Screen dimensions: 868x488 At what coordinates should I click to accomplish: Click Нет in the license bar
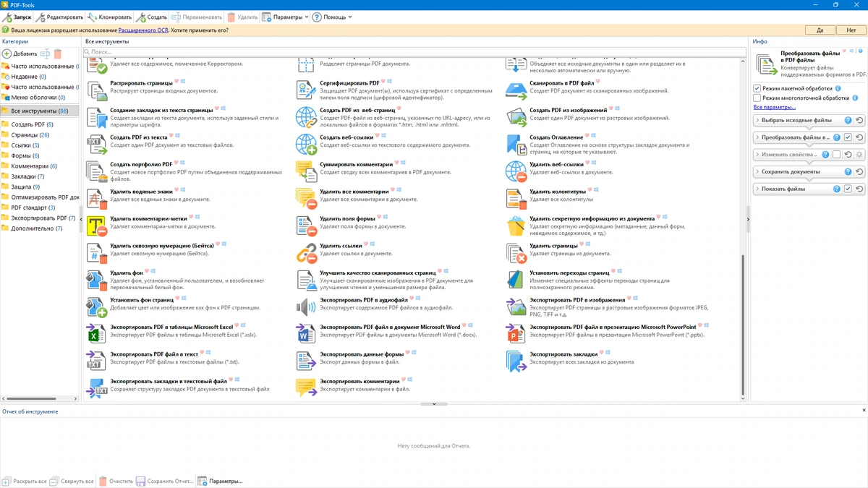(x=851, y=30)
